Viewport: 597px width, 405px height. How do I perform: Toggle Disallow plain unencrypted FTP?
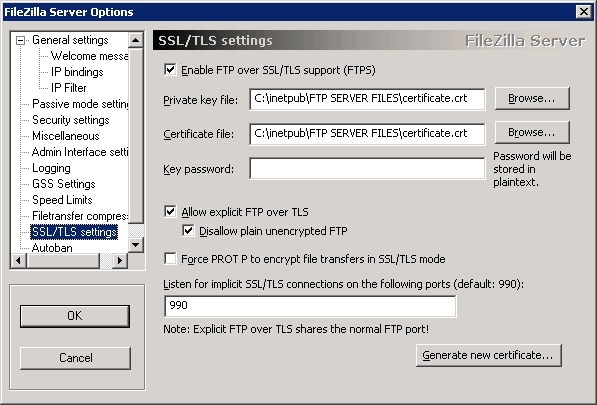click(x=188, y=231)
